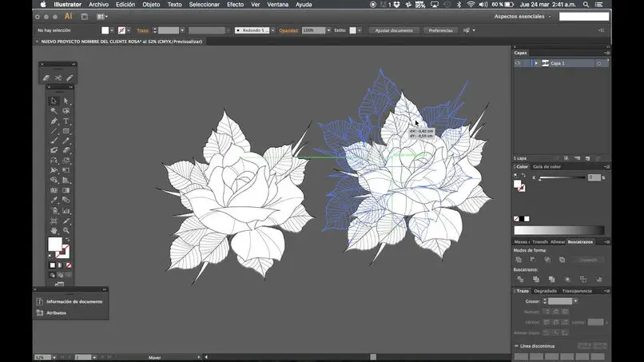Viewport: 644px width, 362px height.
Task: Open Aspectos esenciales workspace dropdown
Action: [522, 16]
